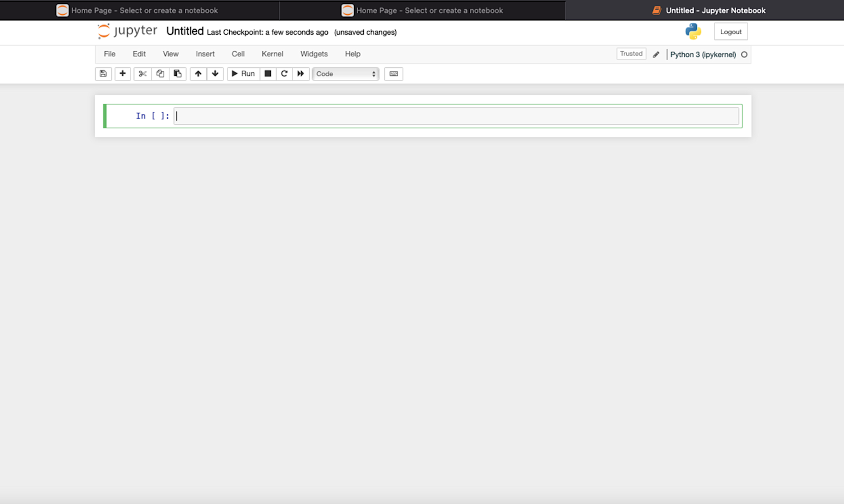844x504 pixels.
Task: Open the Kernel menu
Action: coord(272,54)
